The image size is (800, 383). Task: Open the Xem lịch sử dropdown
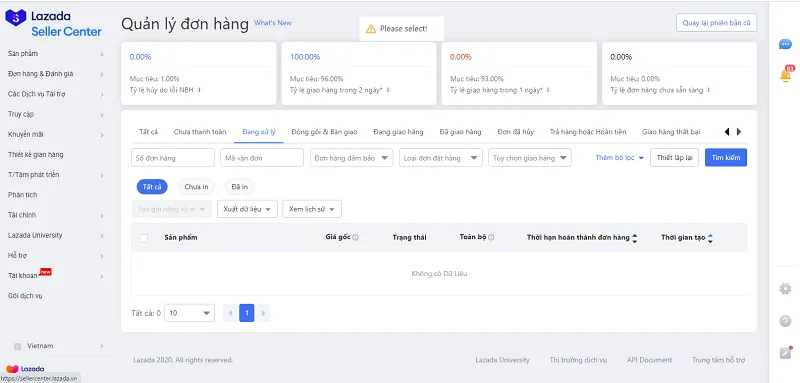(x=312, y=209)
